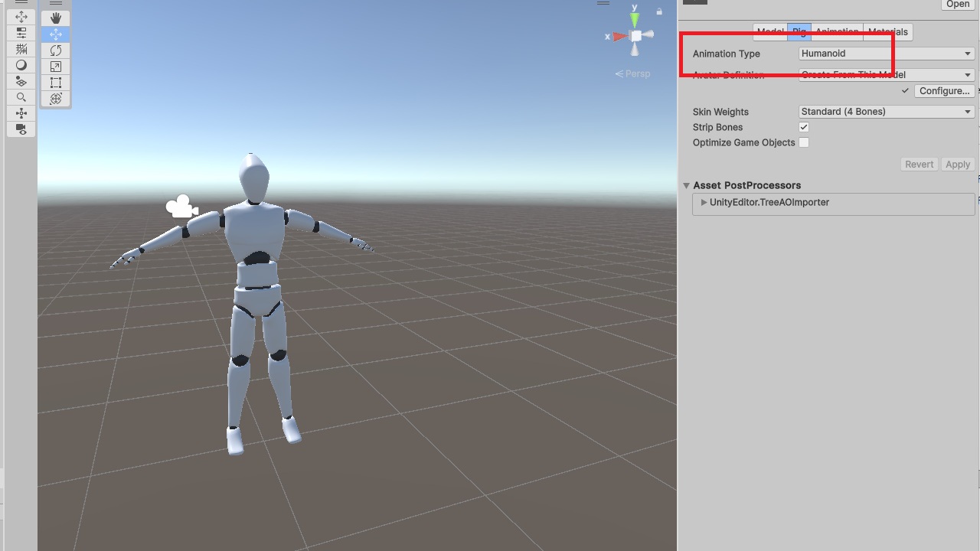The image size is (980, 551).
Task: Click the Open button at the top right
Action: pos(956,5)
